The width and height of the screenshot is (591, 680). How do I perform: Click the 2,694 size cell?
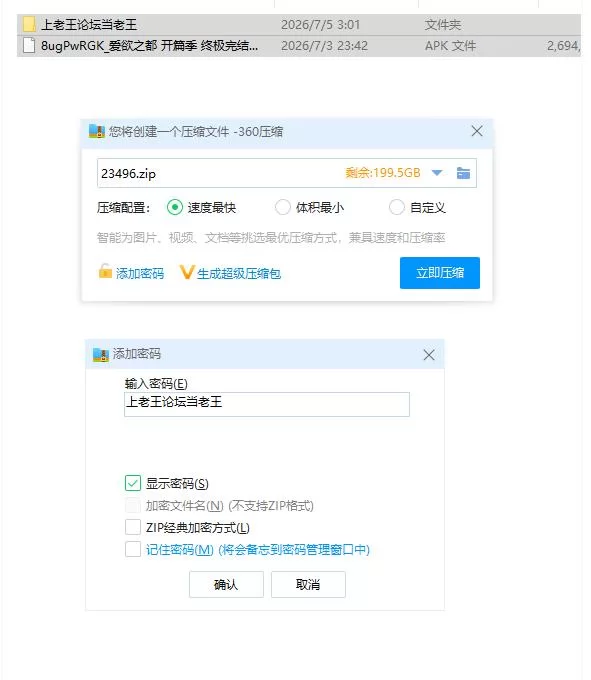[x=563, y=46]
